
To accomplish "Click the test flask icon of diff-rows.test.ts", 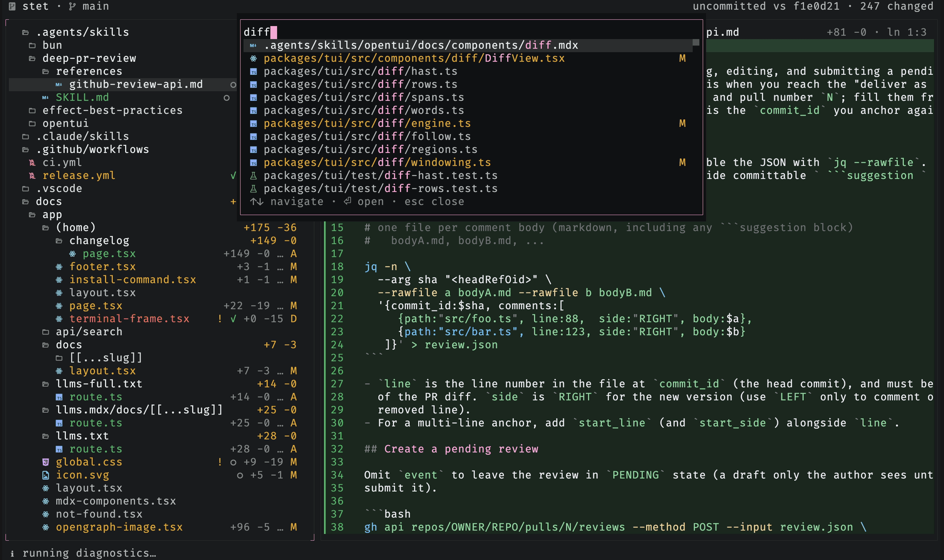I will click(x=254, y=189).
